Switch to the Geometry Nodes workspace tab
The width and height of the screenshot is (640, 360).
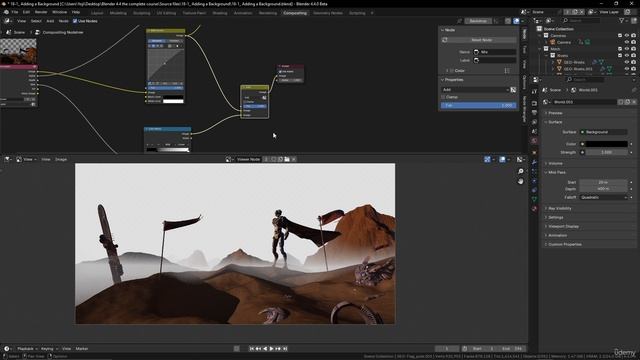click(x=328, y=13)
